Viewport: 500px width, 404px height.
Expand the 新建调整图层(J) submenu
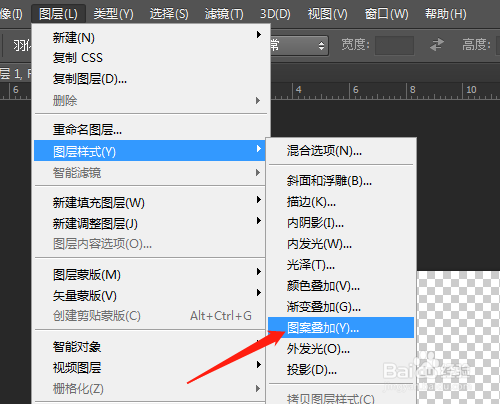pos(149,223)
